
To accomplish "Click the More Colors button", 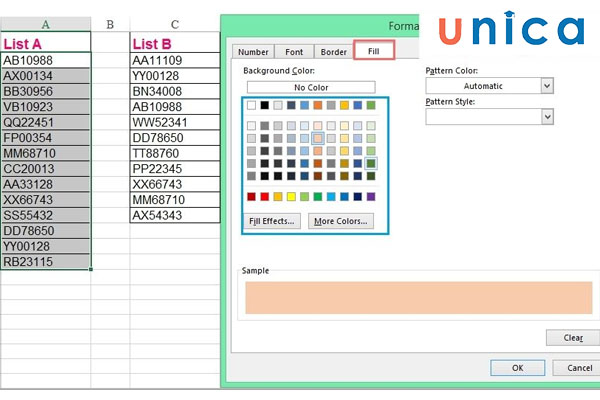I will pyautogui.click(x=339, y=221).
